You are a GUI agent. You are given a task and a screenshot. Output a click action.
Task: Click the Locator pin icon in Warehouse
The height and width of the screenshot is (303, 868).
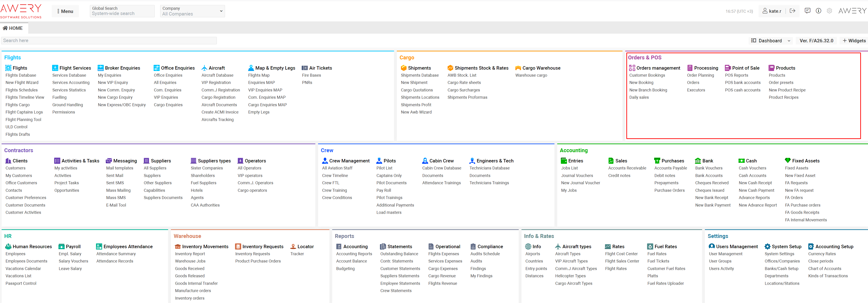point(293,246)
